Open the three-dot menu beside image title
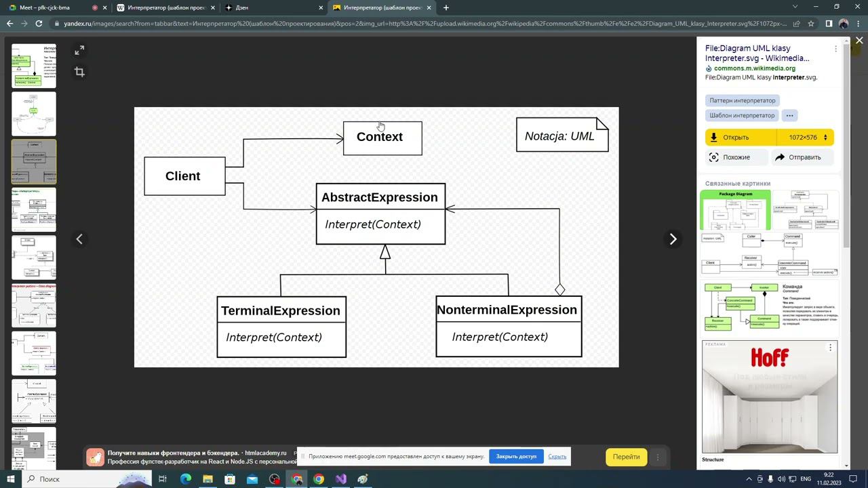This screenshot has width=868, height=488. point(835,49)
